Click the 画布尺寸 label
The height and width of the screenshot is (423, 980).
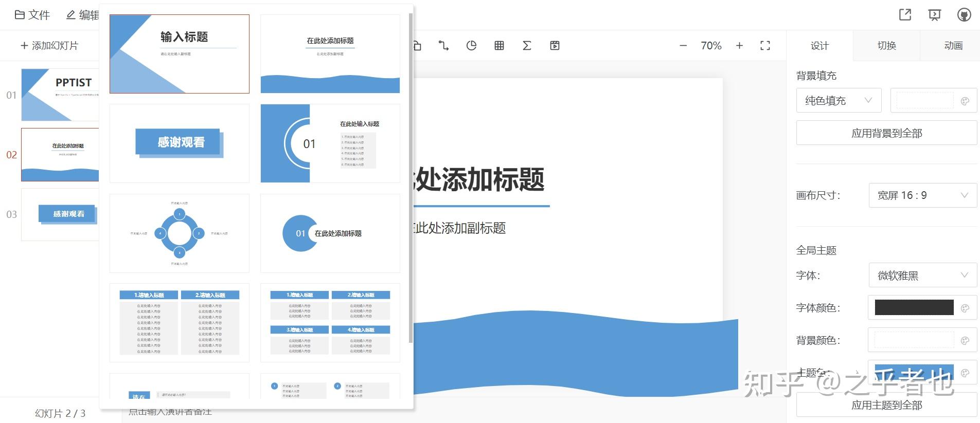coord(818,195)
